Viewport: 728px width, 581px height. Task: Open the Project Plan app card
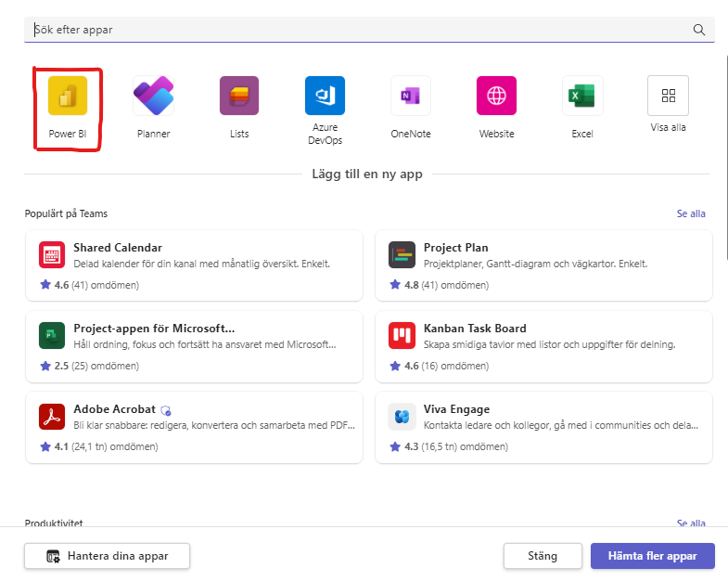click(x=543, y=266)
